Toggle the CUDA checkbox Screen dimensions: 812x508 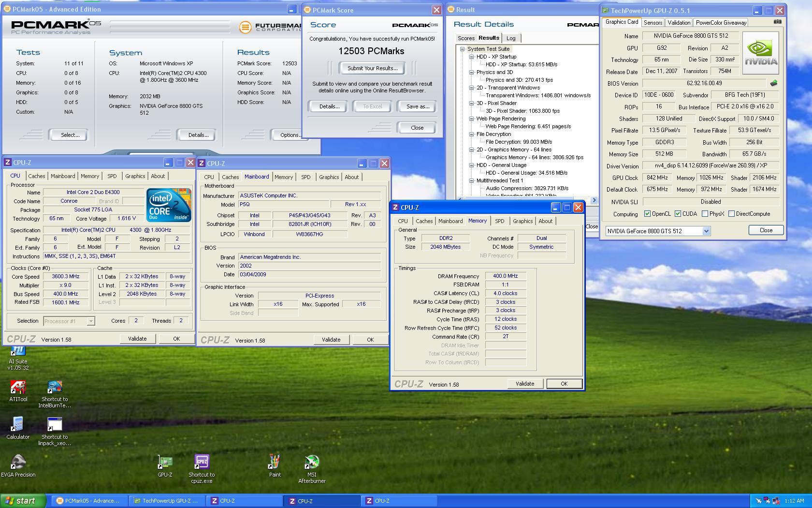pyautogui.click(x=678, y=214)
